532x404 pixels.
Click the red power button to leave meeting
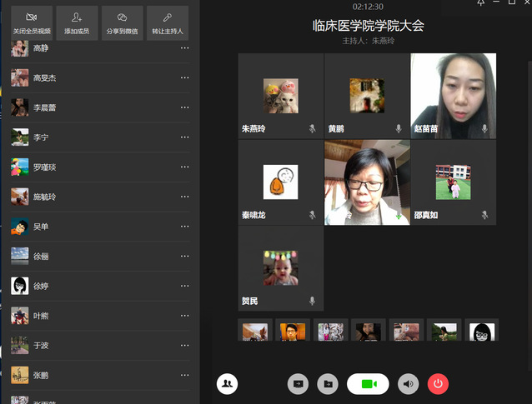point(438,383)
